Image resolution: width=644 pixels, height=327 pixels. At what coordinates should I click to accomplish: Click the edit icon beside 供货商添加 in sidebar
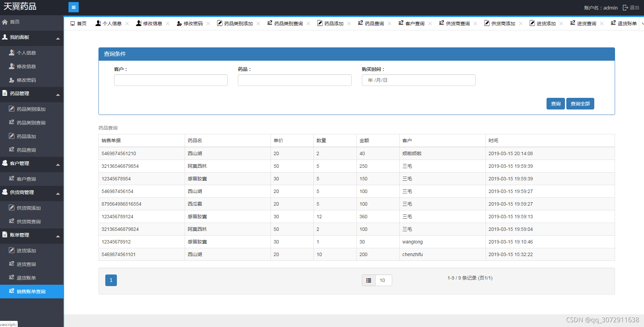tap(12, 208)
